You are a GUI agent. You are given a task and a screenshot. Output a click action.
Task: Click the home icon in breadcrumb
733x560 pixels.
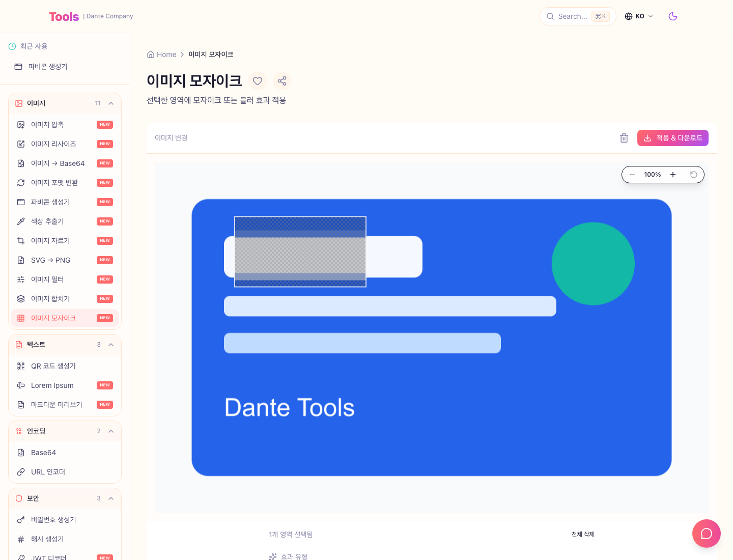pos(151,54)
